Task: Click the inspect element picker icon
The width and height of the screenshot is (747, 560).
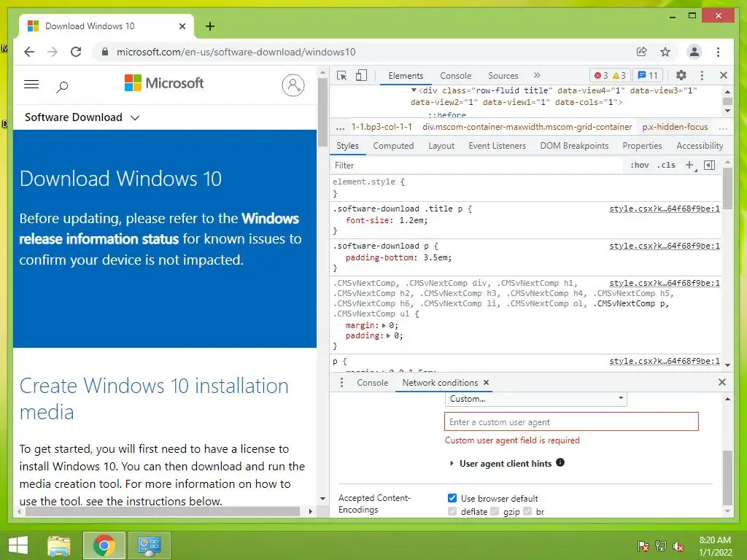Action: click(341, 76)
